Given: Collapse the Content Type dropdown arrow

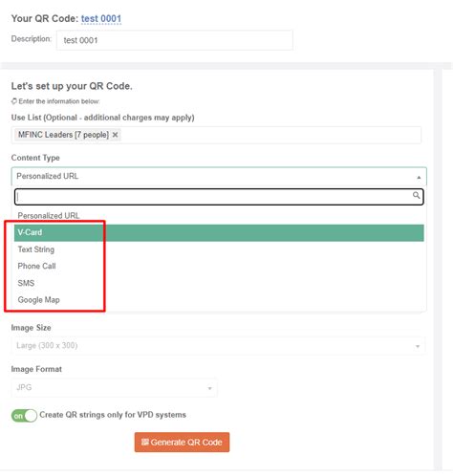Looking at the screenshot, I should (419, 177).
